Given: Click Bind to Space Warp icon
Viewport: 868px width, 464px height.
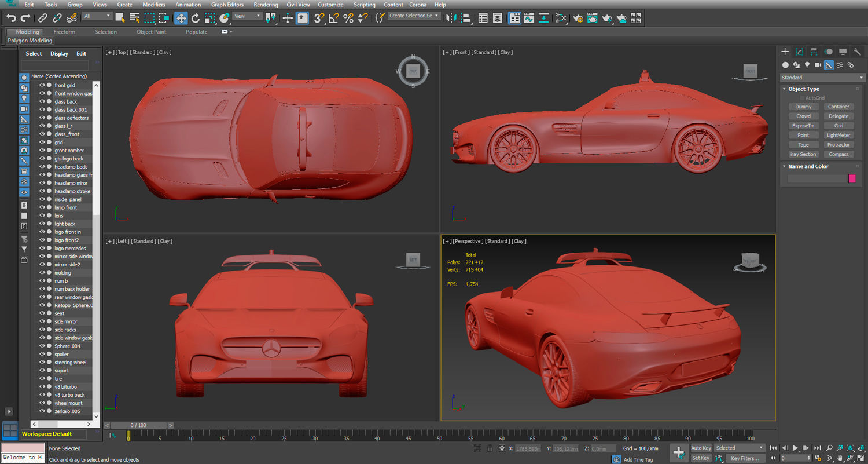Looking at the screenshot, I should 71,18.
